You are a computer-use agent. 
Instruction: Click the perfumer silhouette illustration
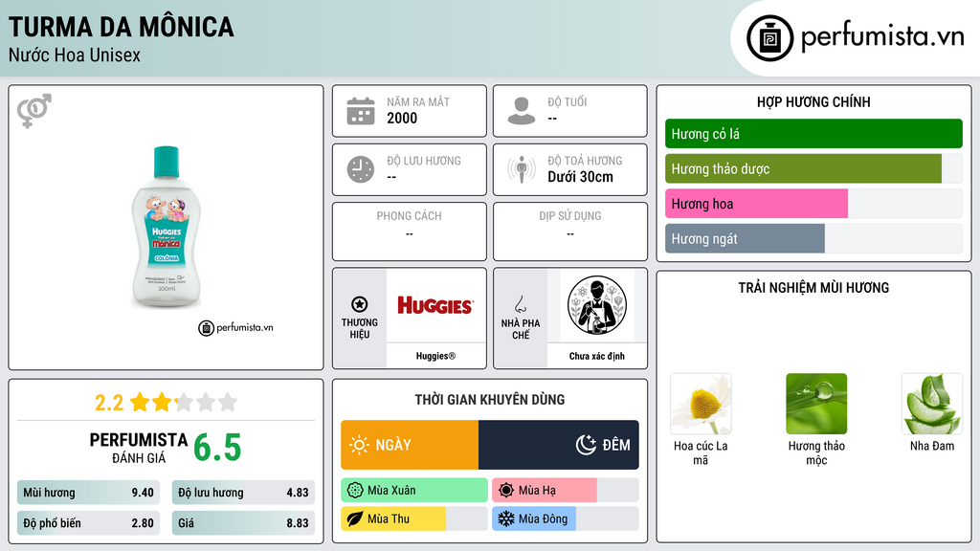pos(597,305)
